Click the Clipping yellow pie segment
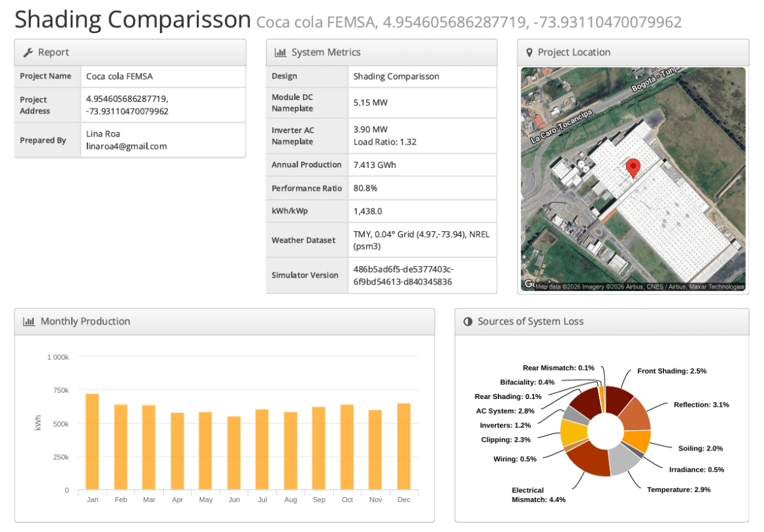 click(x=572, y=433)
